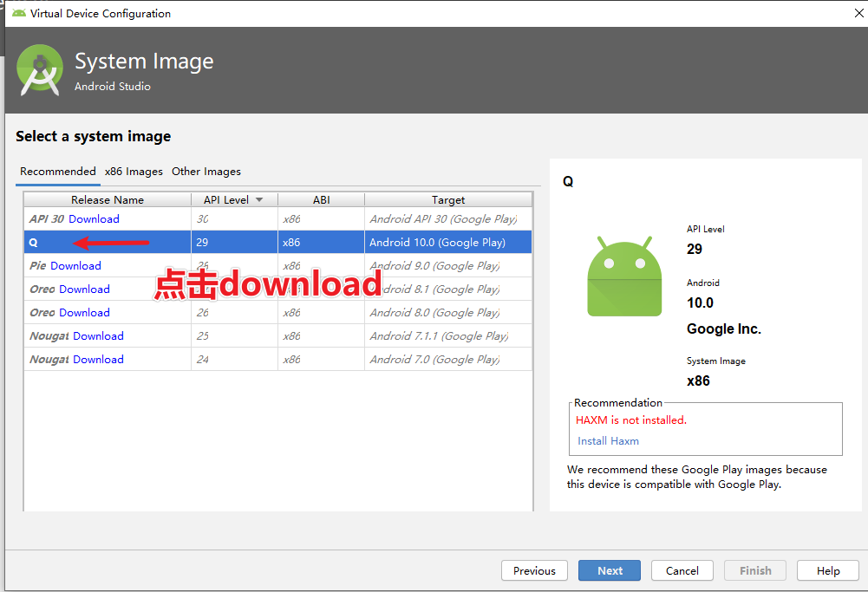
Task: Select the Android 10.0 (Google Play) cell
Action: 448,243
